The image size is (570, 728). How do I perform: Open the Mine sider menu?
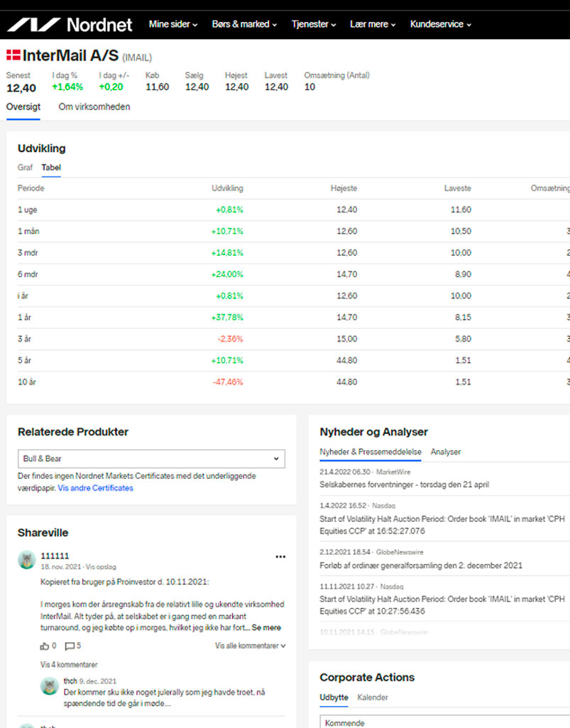tap(173, 24)
